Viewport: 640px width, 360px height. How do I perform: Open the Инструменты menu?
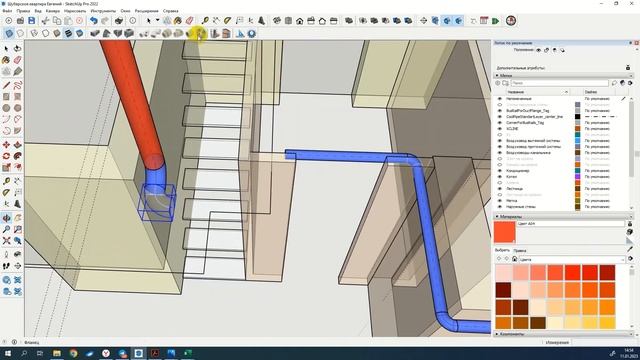[103, 11]
